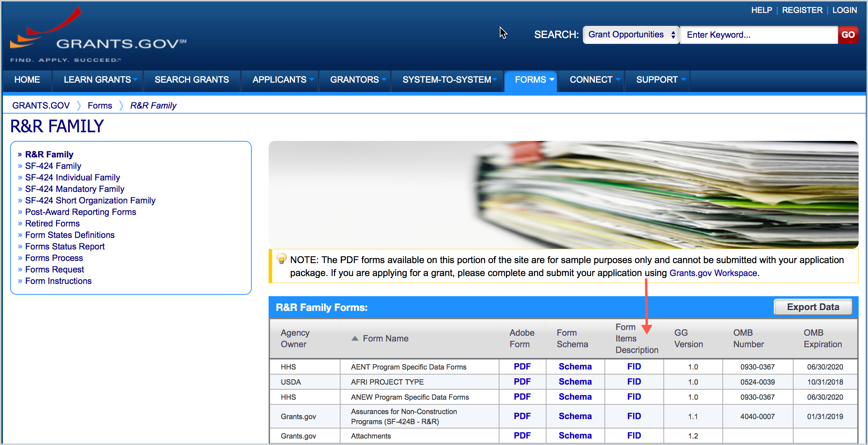Viewport: 868px width, 445px height.
Task: Open FID for AFRI PROJECT TYPE
Action: (634, 381)
